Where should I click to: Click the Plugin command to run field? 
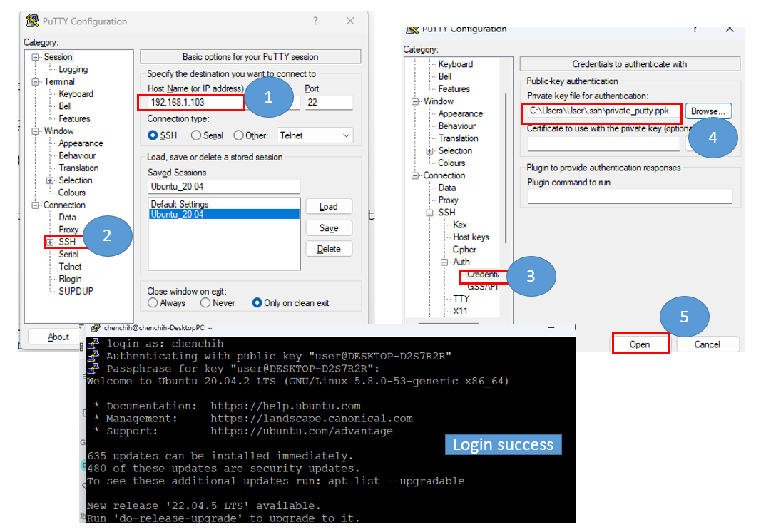pyautogui.click(x=630, y=197)
